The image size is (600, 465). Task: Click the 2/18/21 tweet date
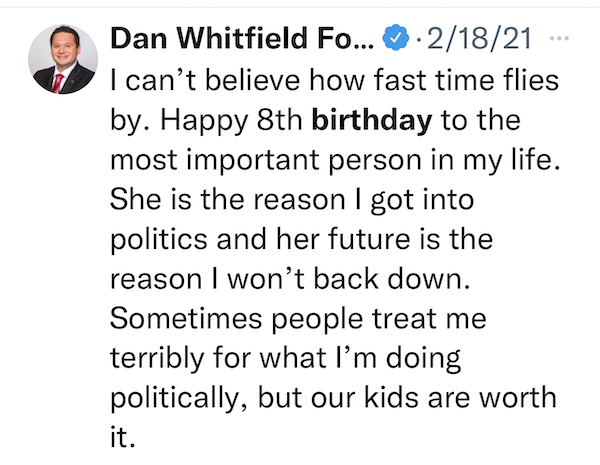(x=479, y=38)
